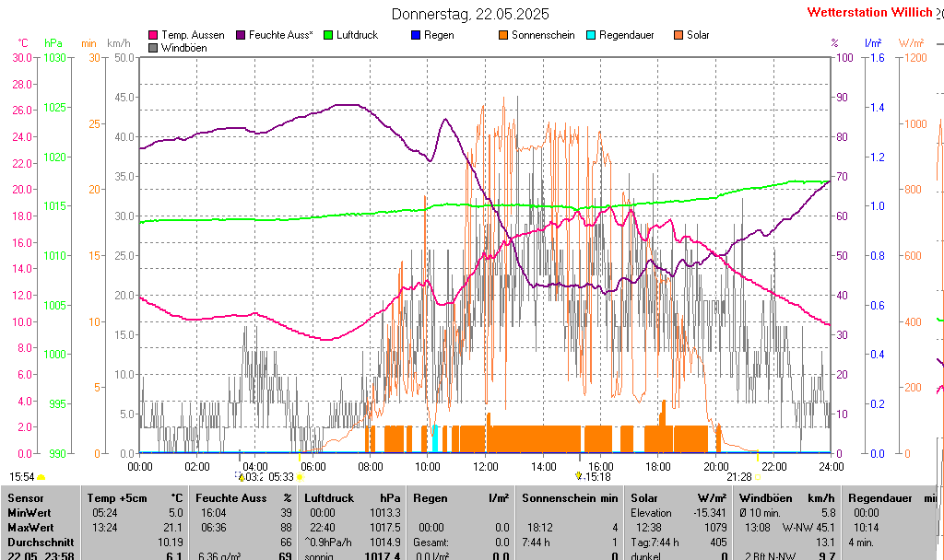Click the pink Temp. Aussen legend swatch
Image resolution: width=944 pixels, height=560 pixels.
point(153,36)
